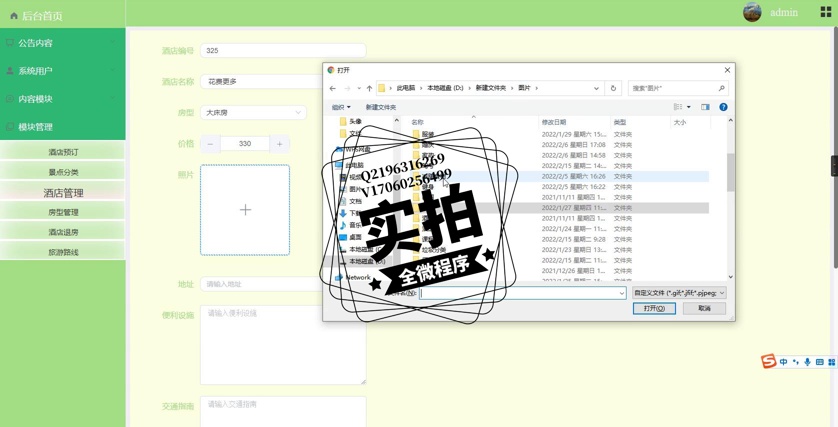The height and width of the screenshot is (427, 838).
Task: Click the photo upload plus box
Action: (x=245, y=210)
